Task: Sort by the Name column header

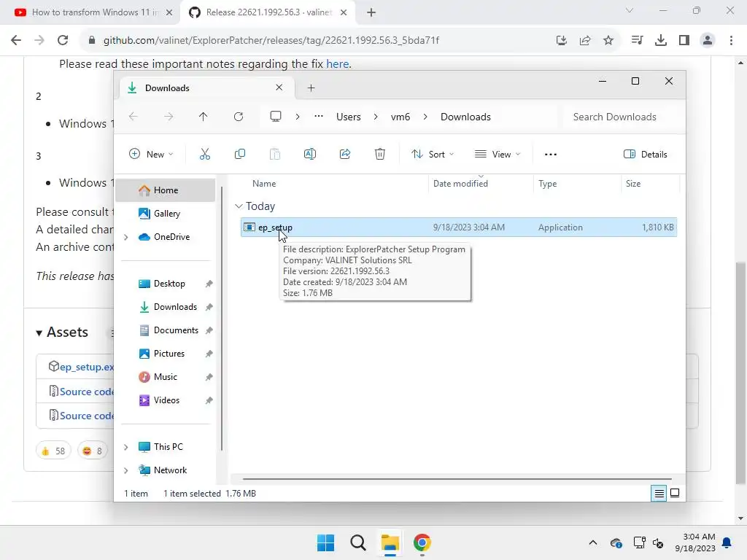Action: tap(264, 183)
